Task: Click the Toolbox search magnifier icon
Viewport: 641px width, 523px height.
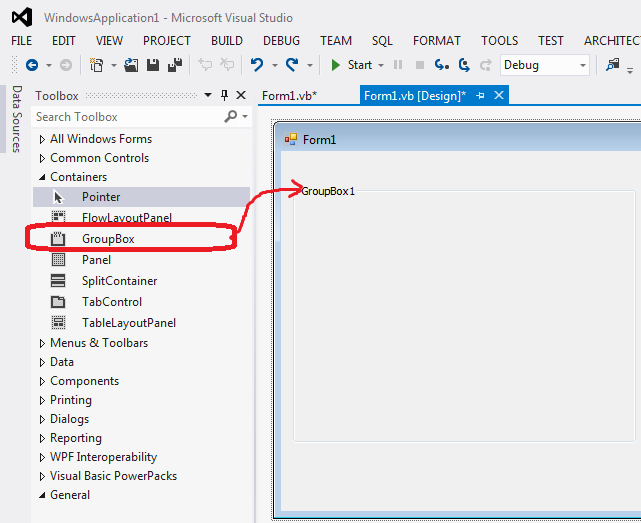Action: point(231,117)
